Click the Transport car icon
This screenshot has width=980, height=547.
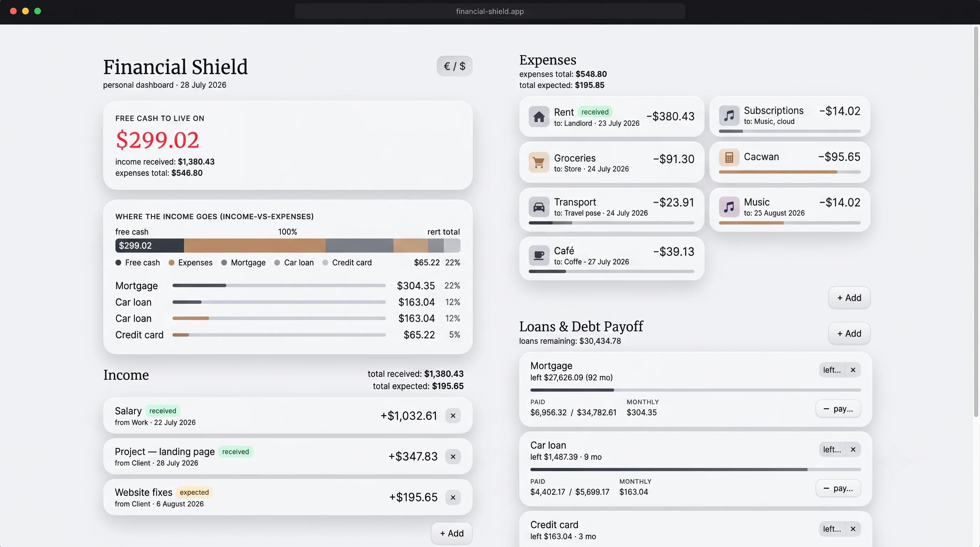539,207
